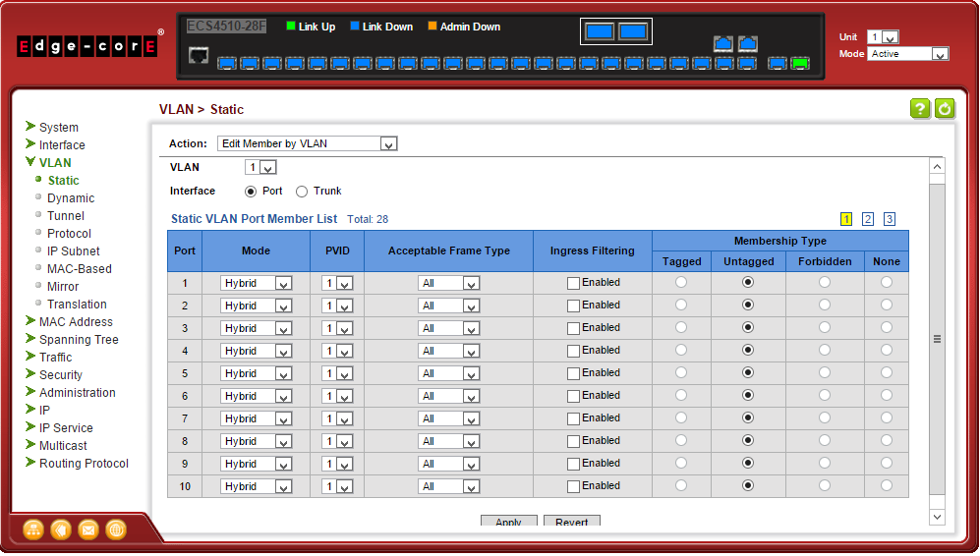980x556 pixels.
Task: Go to page 2 of port list
Action: pyautogui.click(x=868, y=219)
